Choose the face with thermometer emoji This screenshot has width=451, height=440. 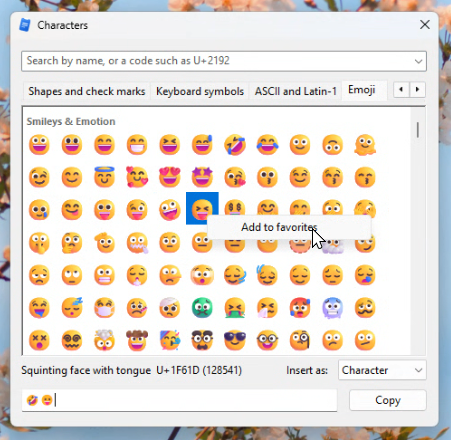[x=137, y=307]
